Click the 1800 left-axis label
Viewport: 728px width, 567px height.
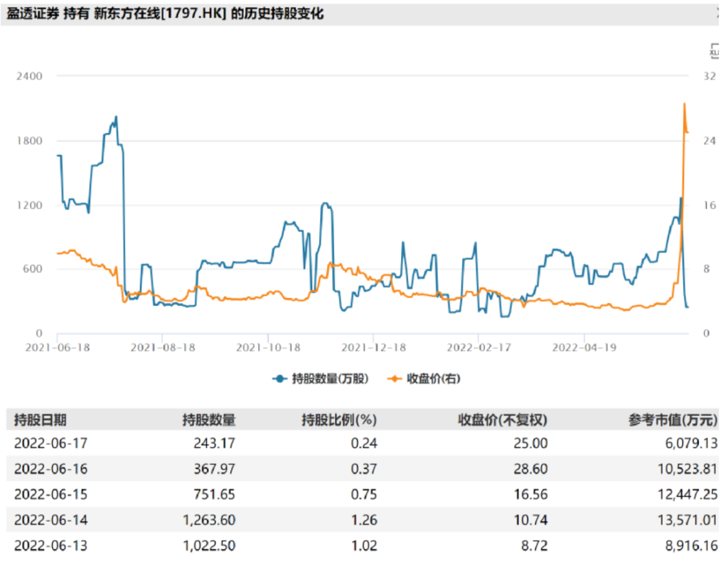click(29, 141)
